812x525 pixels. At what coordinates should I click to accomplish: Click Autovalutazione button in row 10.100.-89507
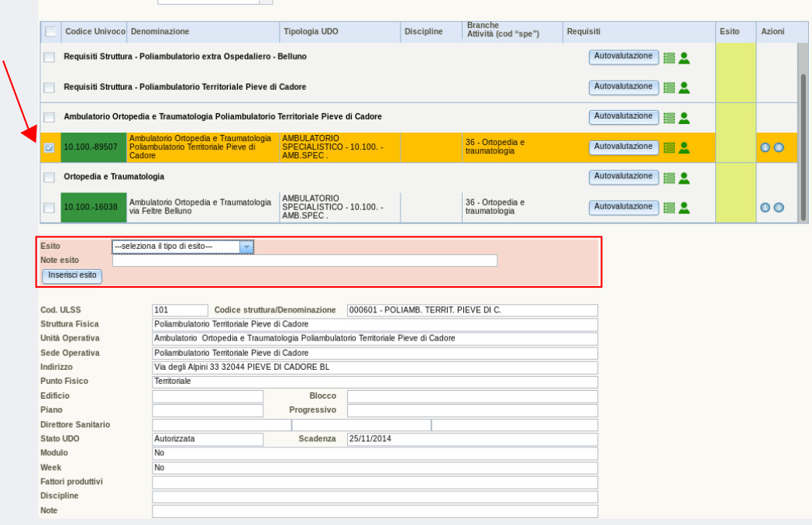(x=624, y=147)
